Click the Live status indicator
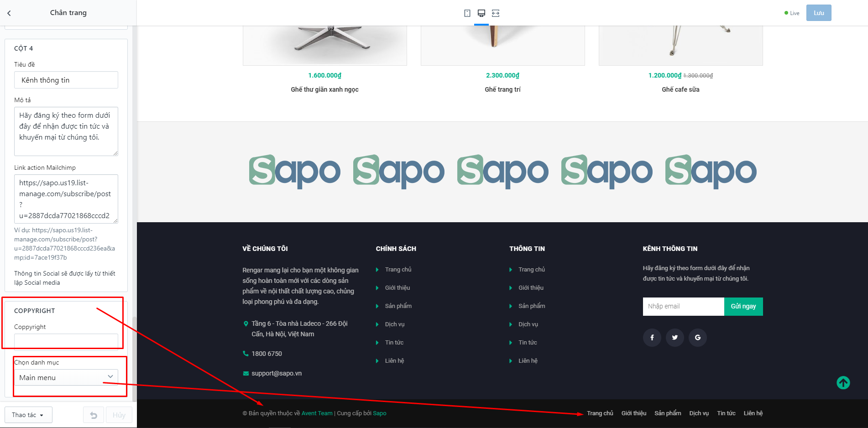 pos(792,13)
